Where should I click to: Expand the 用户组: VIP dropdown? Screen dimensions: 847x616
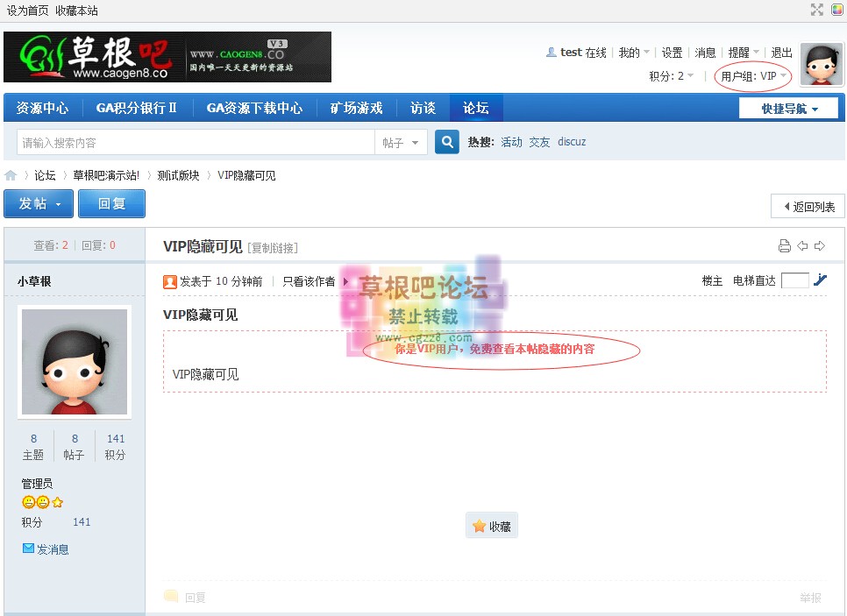tap(753, 76)
